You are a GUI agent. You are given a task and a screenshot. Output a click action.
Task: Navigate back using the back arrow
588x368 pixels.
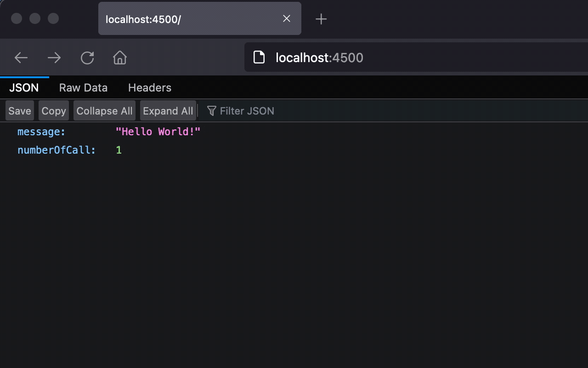pos(21,57)
